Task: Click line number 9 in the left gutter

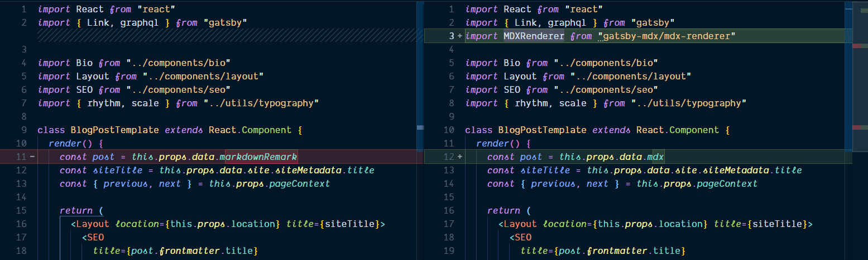Action: [24, 117]
